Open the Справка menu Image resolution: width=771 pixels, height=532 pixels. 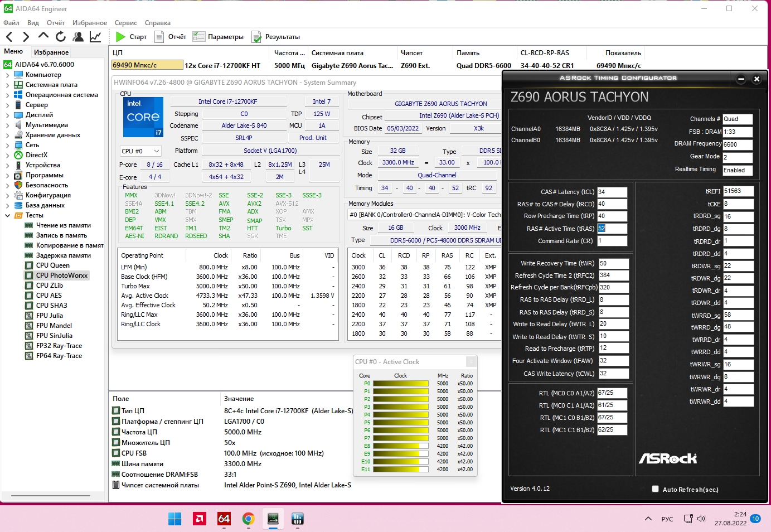(x=158, y=23)
